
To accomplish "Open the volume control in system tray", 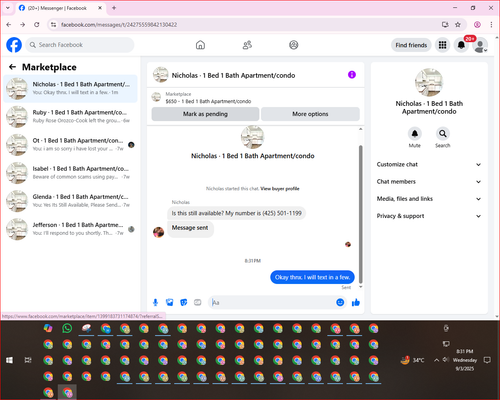I will [446, 360].
